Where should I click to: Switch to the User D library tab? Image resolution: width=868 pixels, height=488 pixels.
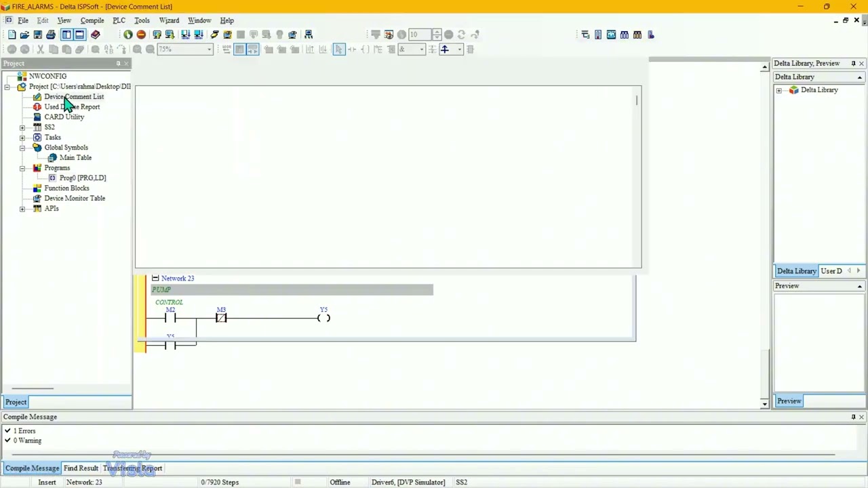pyautogui.click(x=831, y=271)
